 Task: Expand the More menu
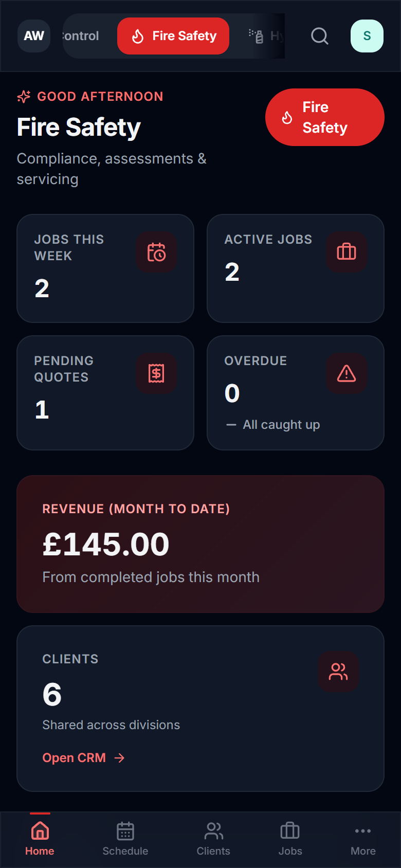[x=363, y=839]
